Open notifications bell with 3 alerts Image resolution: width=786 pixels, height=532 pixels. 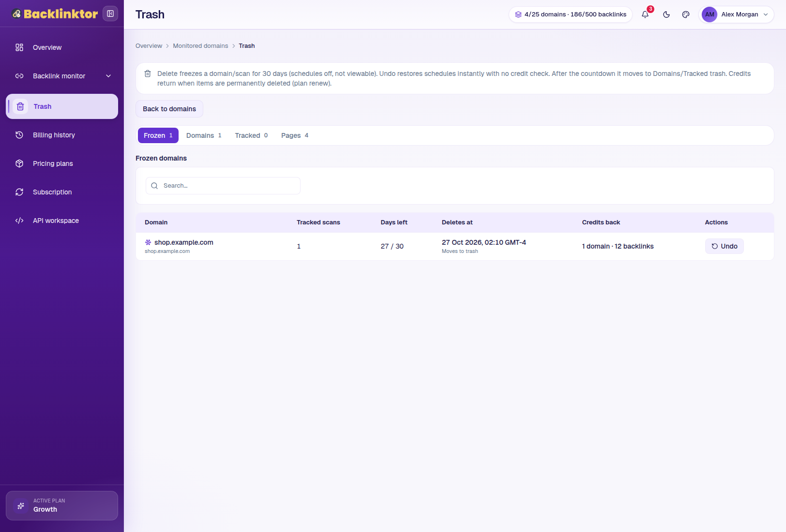[x=646, y=15]
